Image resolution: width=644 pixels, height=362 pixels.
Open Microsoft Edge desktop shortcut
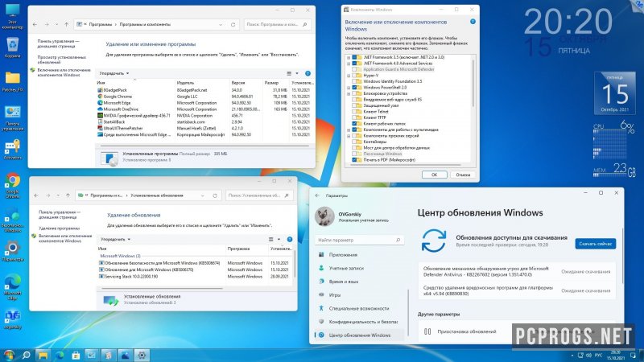pyautogui.click(x=12, y=287)
